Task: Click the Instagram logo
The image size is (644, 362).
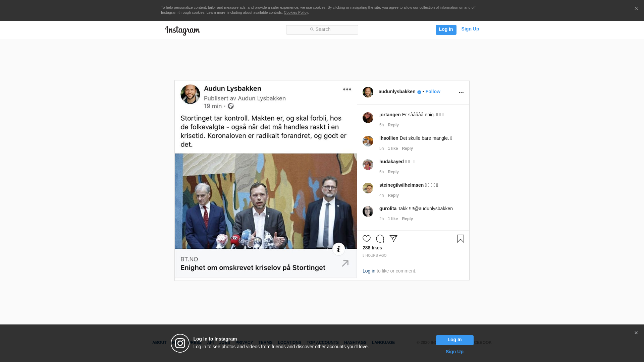Action: click(x=182, y=31)
